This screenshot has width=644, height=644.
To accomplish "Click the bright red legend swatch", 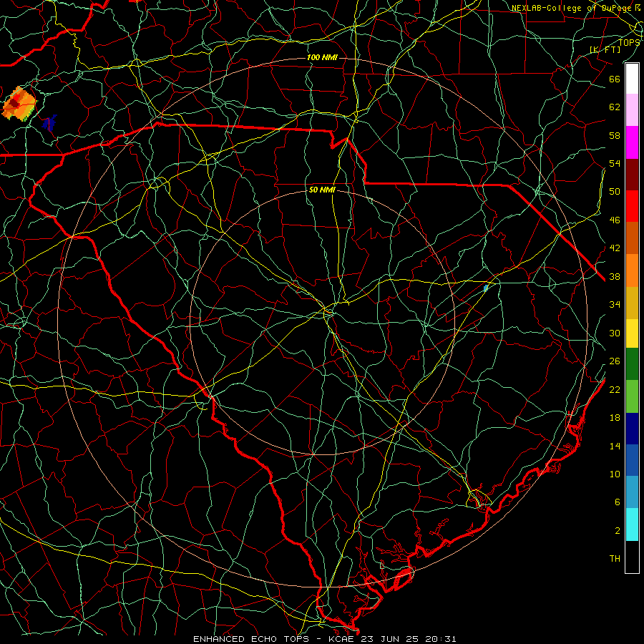I will click(632, 206).
